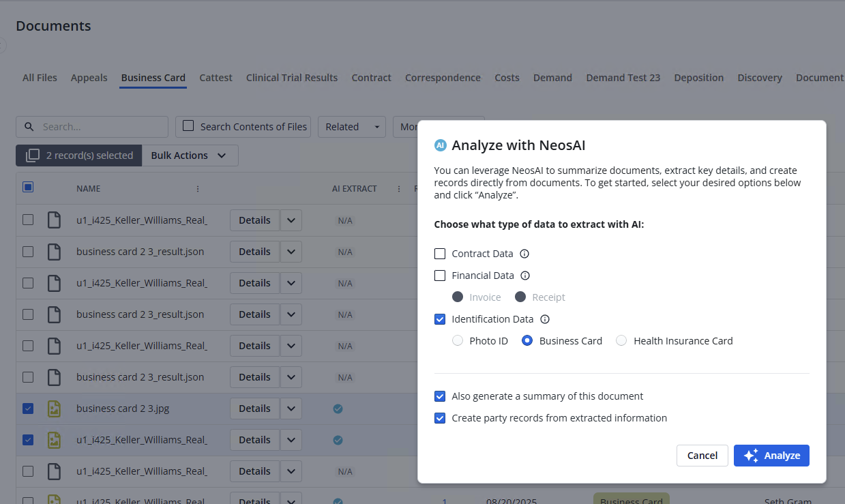This screenshot has height=504, width=845.
Task: Click info icon next to Contract Data
Action: [x=524, y=254]
